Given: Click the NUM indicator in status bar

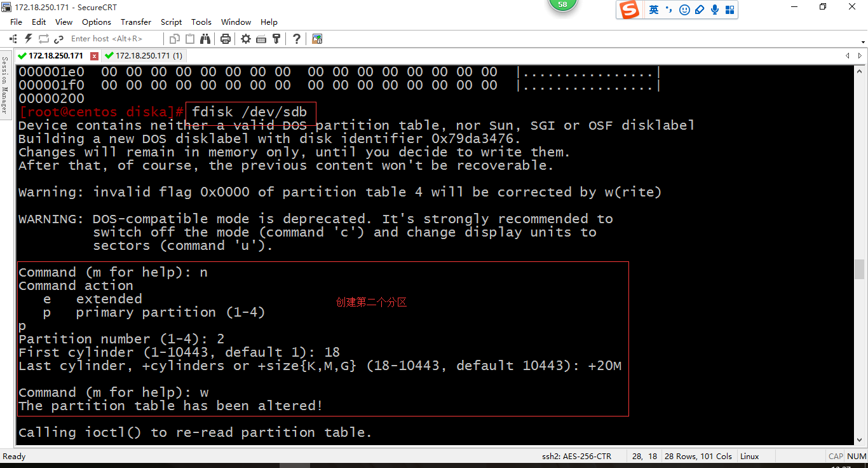Looking at the screenshot, I should (857, 457).
